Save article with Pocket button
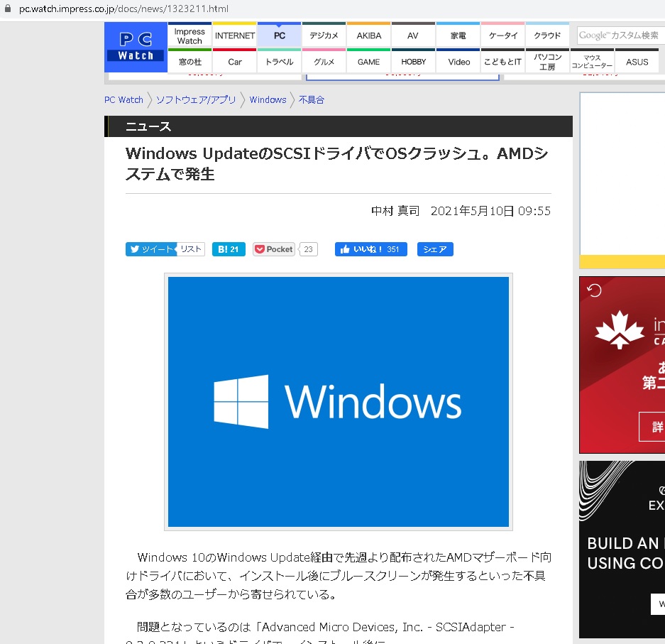The height and width of the screenshot is (644, 665). (x=274, y=249)
